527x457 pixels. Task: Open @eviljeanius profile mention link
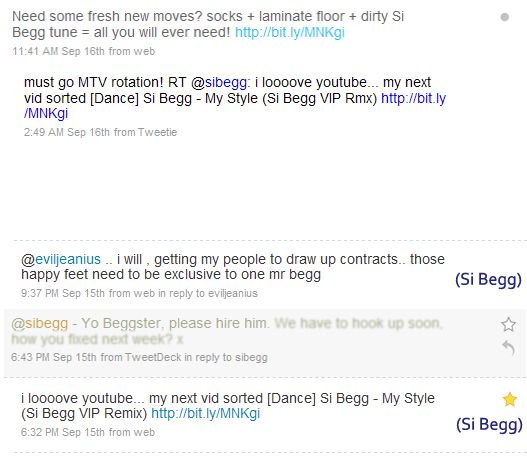pyautogui.click(x=61, y=259)
